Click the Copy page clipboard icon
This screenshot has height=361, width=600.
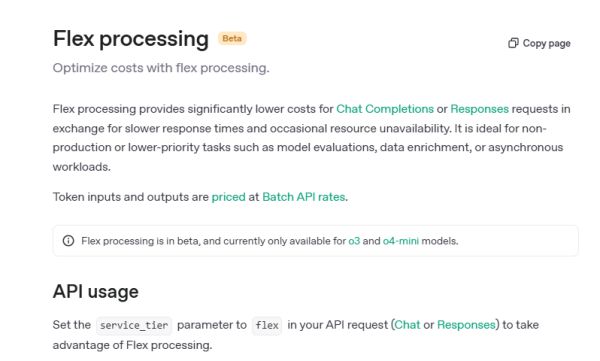tap(513, 43)
